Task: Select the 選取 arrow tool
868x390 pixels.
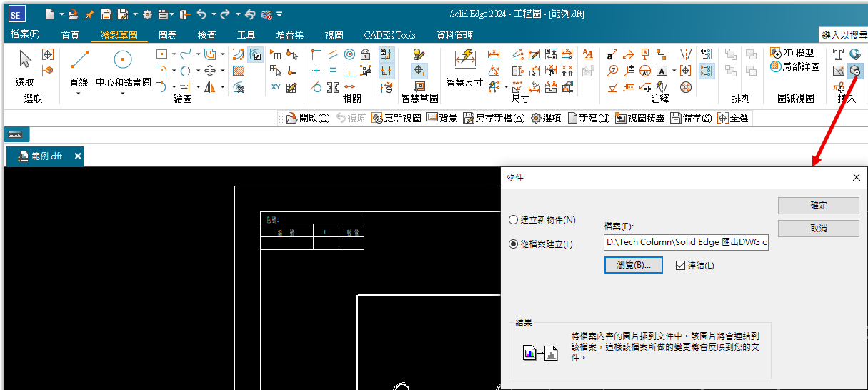Action: click(25, 69)
